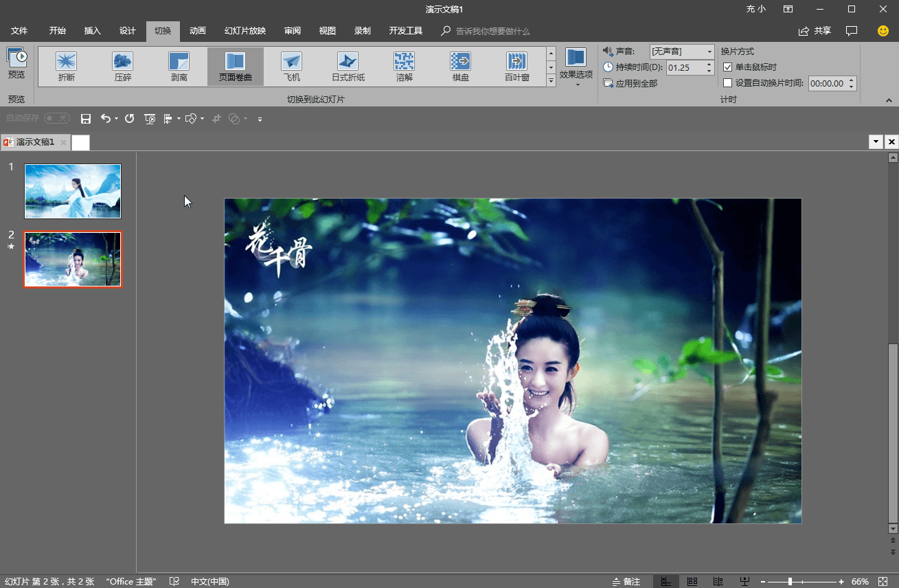Fit slide to current window icon
Screen dimensions: 899x588
[883, 582]
